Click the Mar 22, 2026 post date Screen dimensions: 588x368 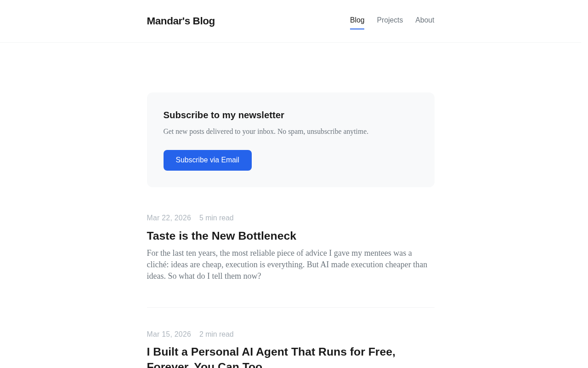point(169,218)
